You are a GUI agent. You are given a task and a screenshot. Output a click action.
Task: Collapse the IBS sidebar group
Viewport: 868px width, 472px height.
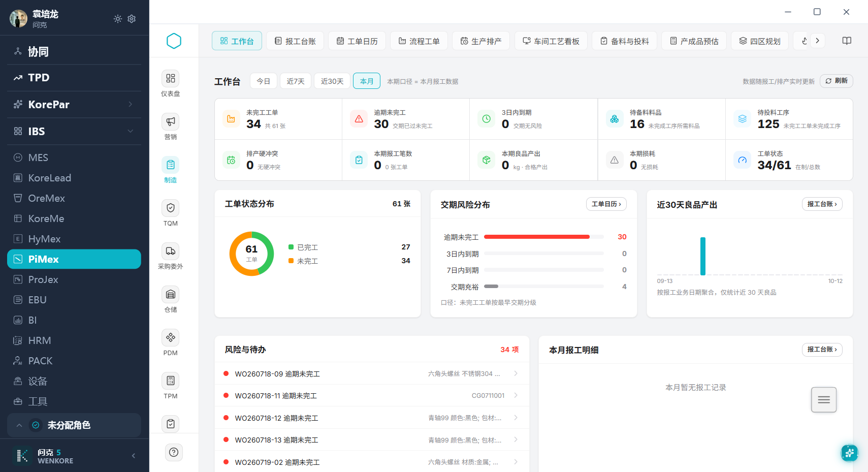click(x=74, y=132)
